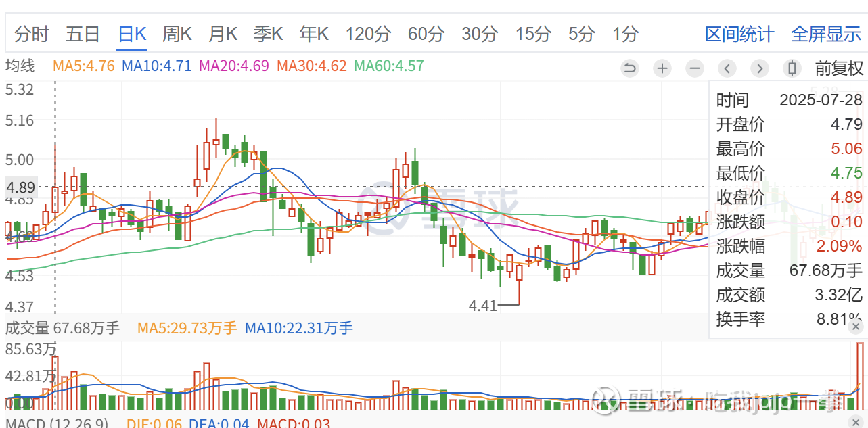Click the MA20:4.69 legend value

[234, 66]
